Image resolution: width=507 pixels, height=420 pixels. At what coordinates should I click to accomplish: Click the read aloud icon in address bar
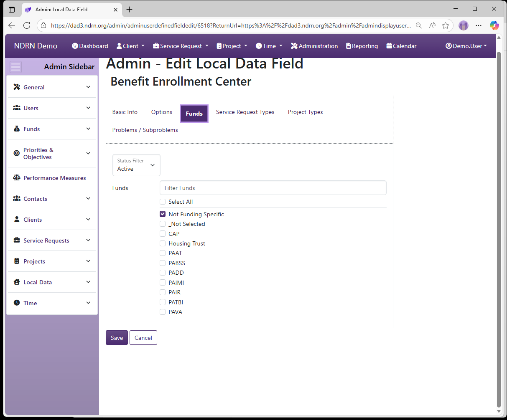point(432,25)
